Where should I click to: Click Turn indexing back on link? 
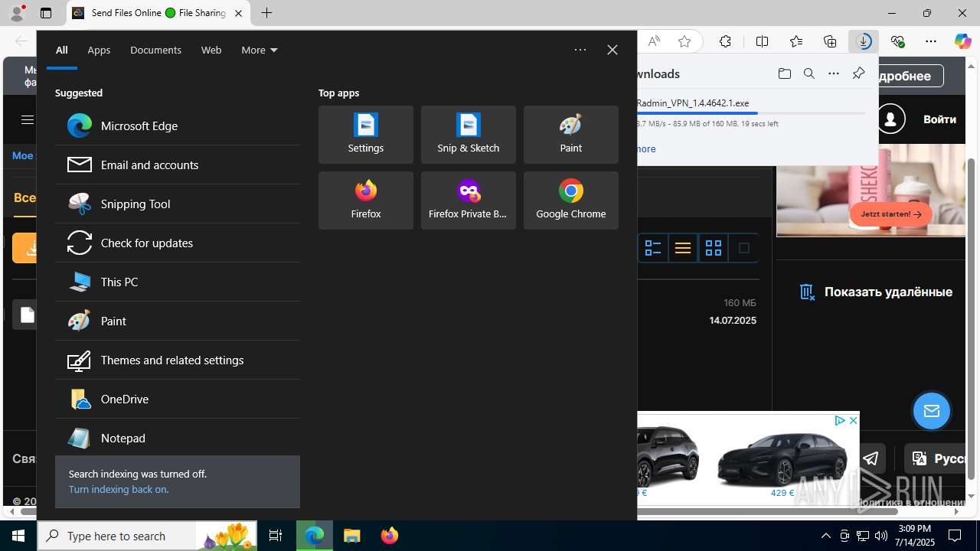tap(119, 489)
